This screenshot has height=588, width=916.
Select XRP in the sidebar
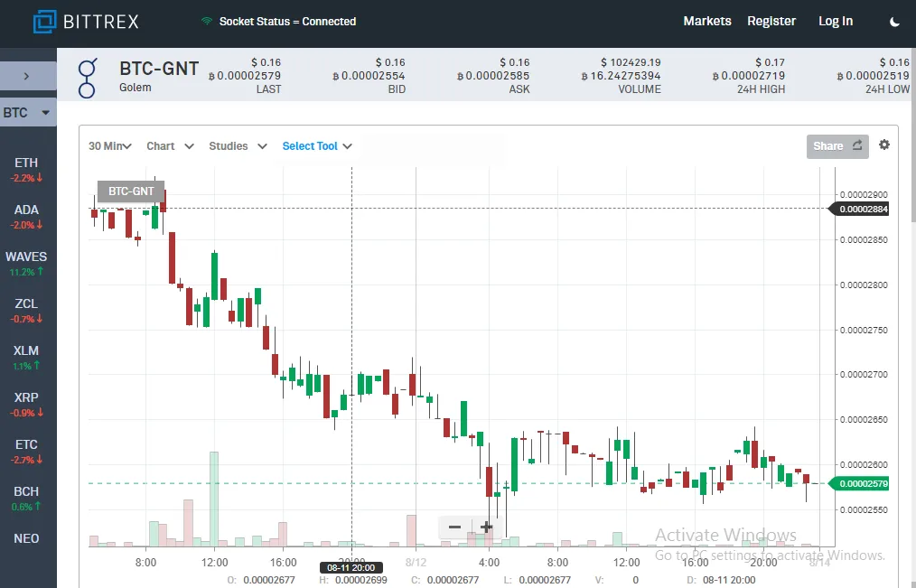click(26, 404)
